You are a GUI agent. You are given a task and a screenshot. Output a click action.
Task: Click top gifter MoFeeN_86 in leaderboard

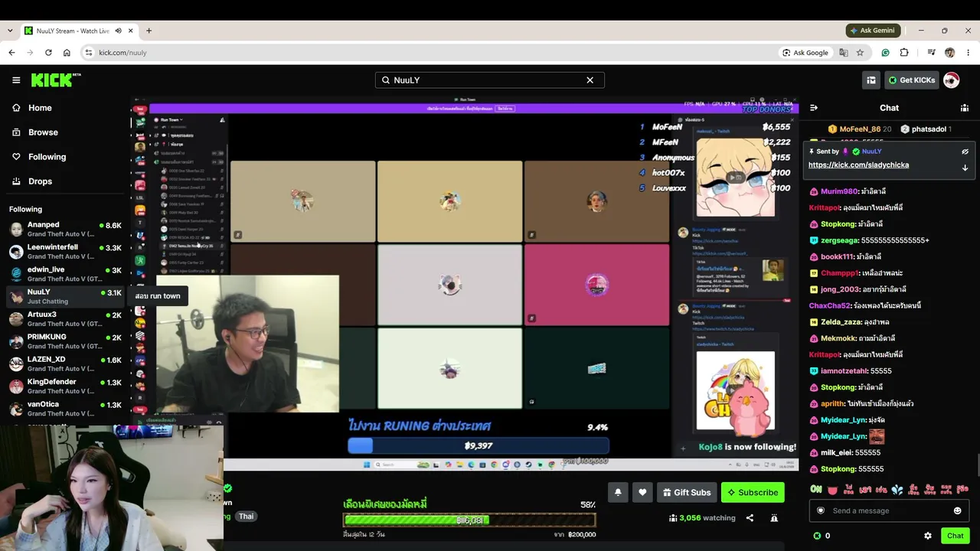(x=859, y=129)
